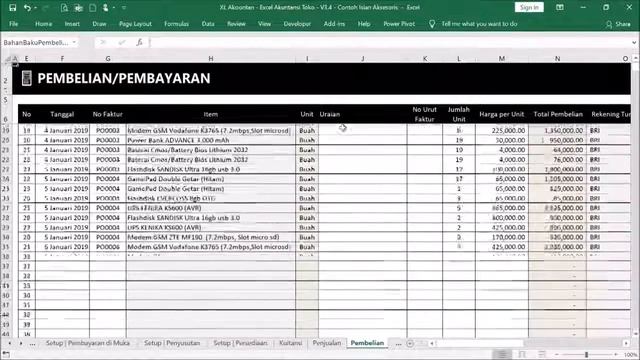Switch to Kuitansi sheet tab
Viewport: 640px width, 360px height.
(x=291, y=343)
